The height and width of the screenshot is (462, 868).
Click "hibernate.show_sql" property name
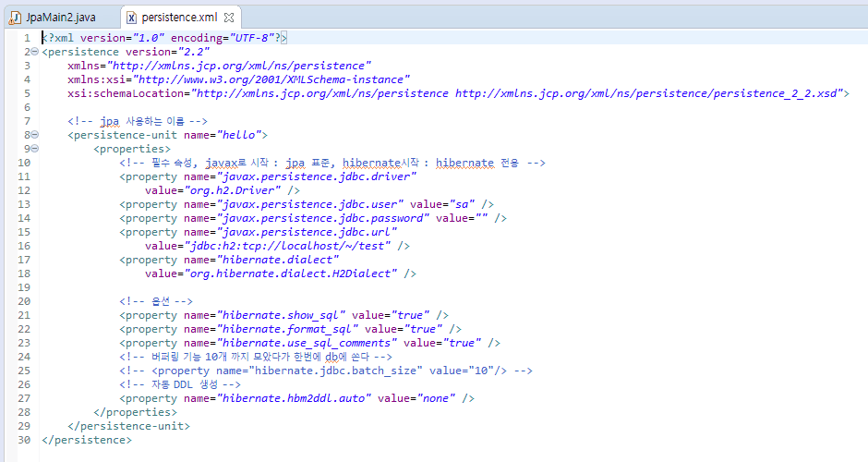[282, 315]
